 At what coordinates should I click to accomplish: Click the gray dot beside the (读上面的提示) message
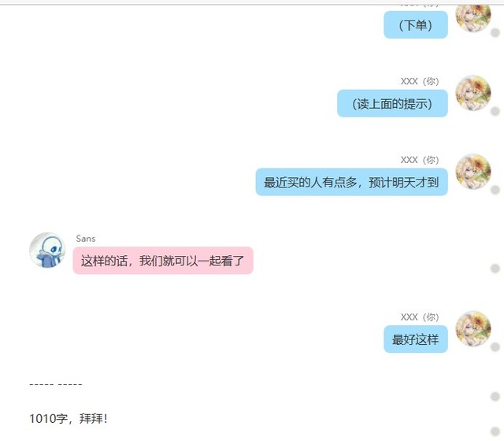[x=495, y=111]
